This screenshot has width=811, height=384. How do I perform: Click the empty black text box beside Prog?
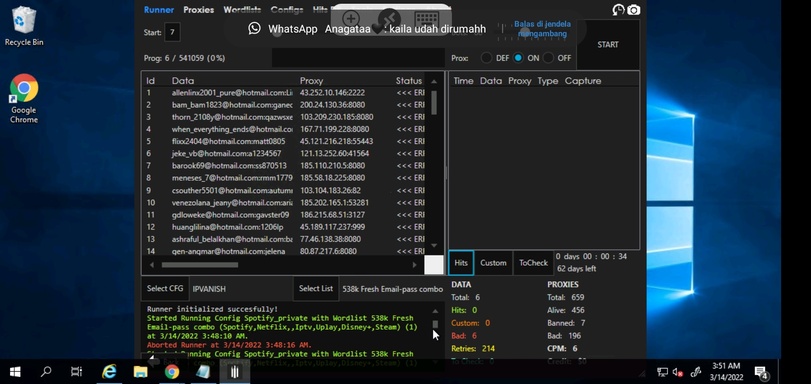click(358, 58)
